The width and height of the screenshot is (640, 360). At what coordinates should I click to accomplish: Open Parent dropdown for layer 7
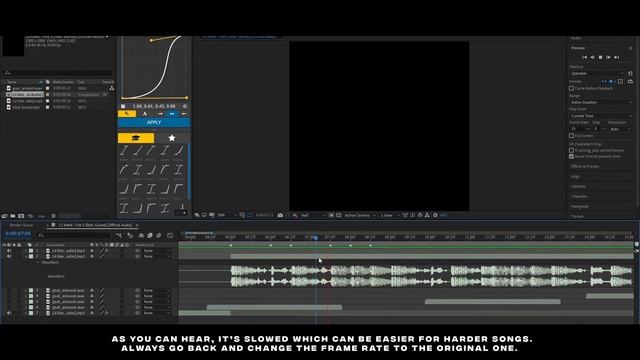pos(156,313)
